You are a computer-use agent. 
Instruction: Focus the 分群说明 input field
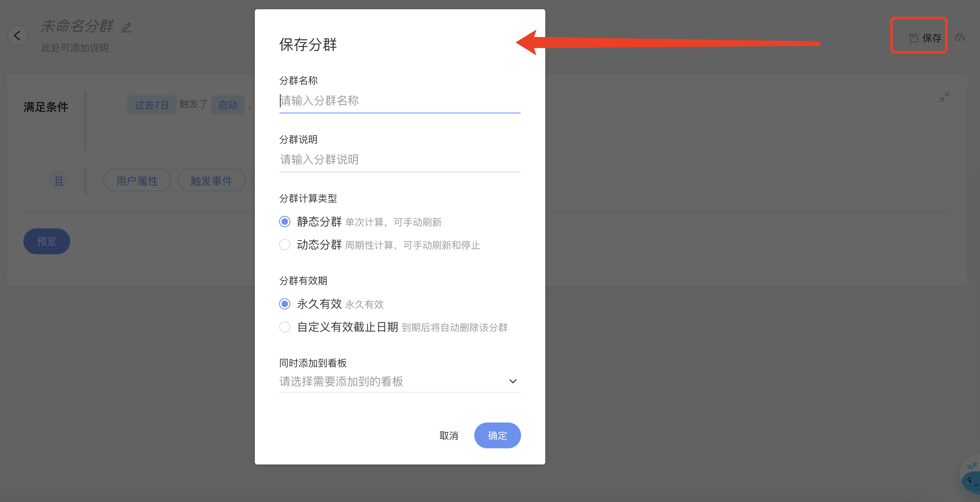400,160
